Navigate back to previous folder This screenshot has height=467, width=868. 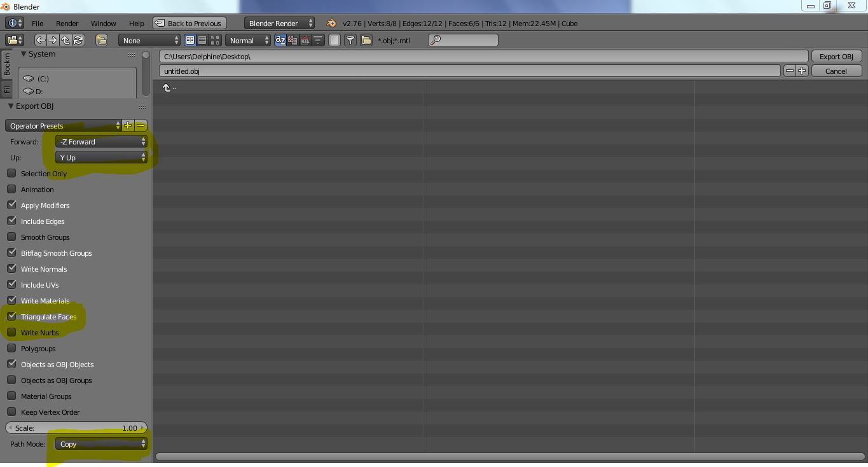click(41, 40)
